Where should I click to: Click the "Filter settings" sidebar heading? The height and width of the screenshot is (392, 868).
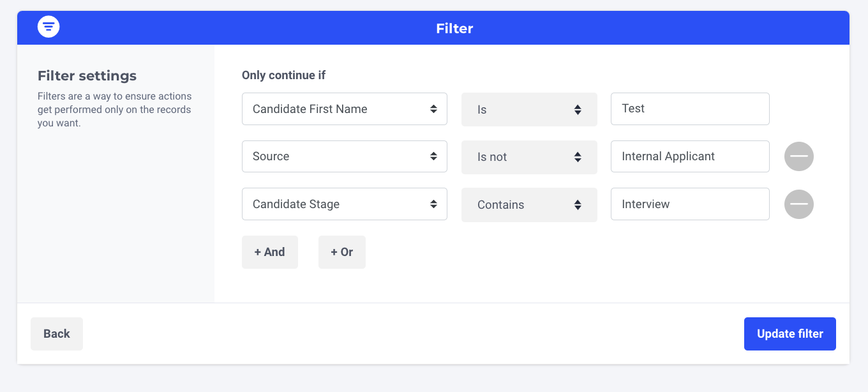[87, 76]
